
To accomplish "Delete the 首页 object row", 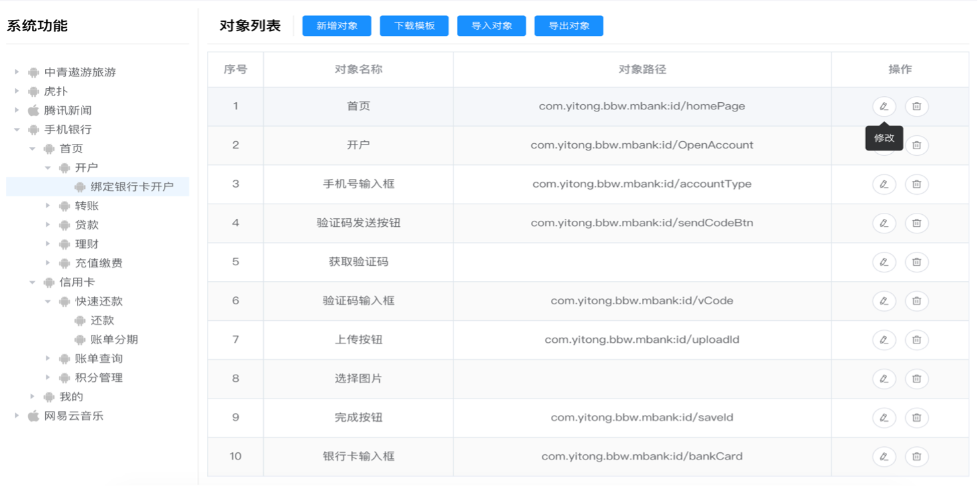I will pyautogui.click(x=916, y=106).
